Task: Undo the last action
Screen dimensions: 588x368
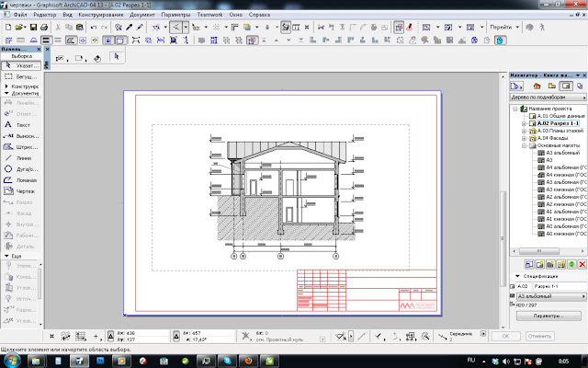Action: pos(94,27)
